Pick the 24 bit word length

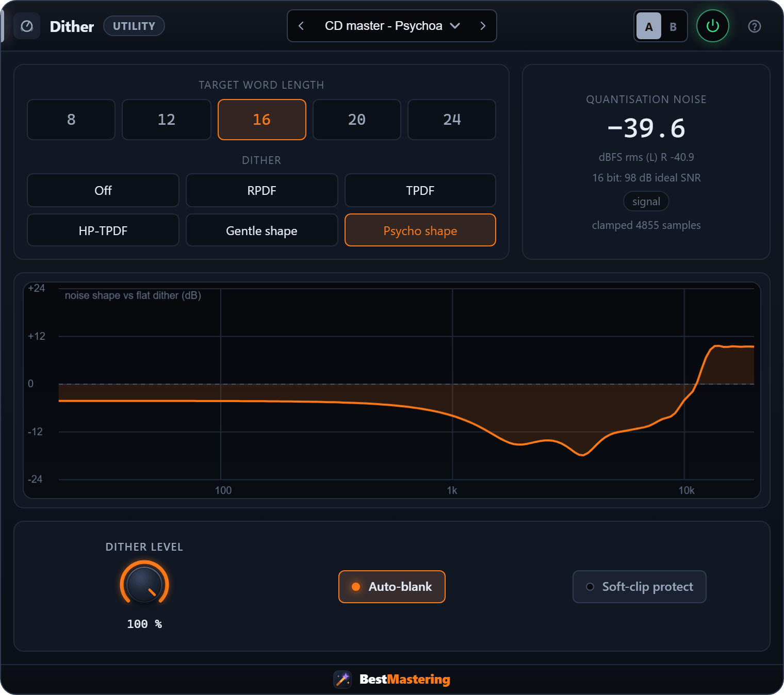click(452, 120)
